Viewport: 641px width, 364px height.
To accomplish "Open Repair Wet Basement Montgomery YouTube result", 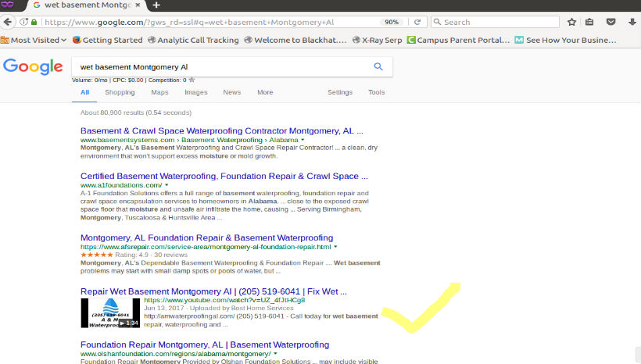I will coord(213,291).
